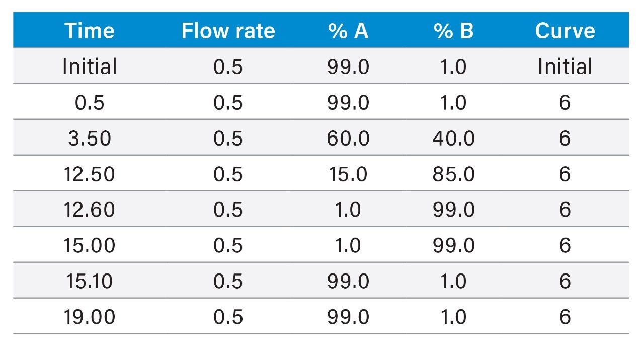Select curve value in the 0.5 time row
Viewport: 644px width, 342px height.
click(x=565, y=103)
